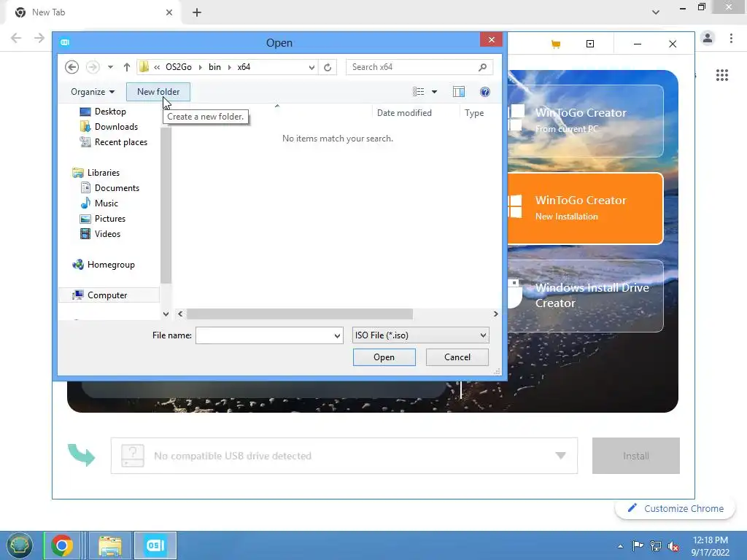Click the Up one level arrow
747x560 pixels.
coord(127,67)
